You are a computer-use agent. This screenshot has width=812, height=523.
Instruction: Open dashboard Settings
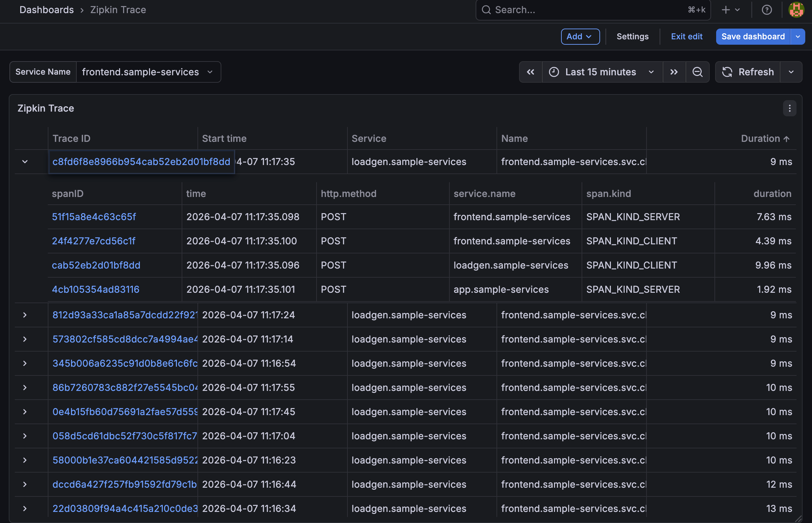coord(632,37)
